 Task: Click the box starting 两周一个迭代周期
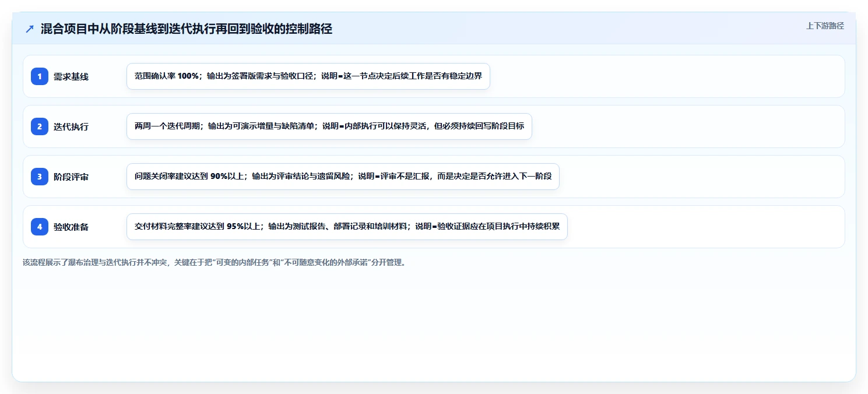point(329,126)
